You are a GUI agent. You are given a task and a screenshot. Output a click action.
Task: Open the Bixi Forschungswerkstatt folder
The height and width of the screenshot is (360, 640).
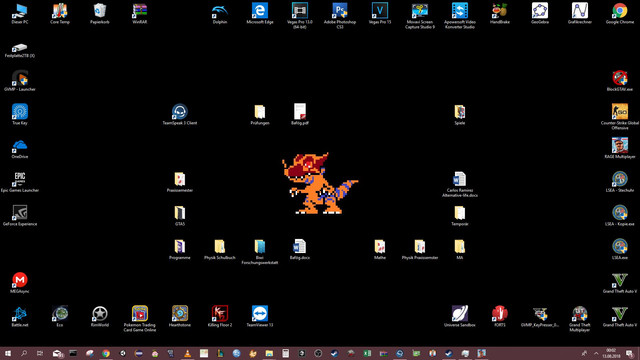pos(260,251)
